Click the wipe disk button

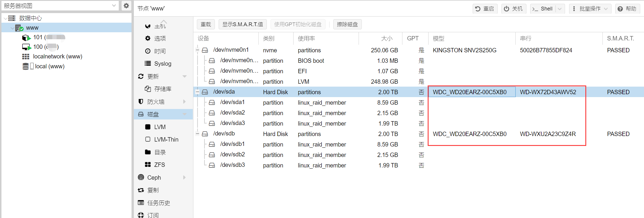(347, 24)
